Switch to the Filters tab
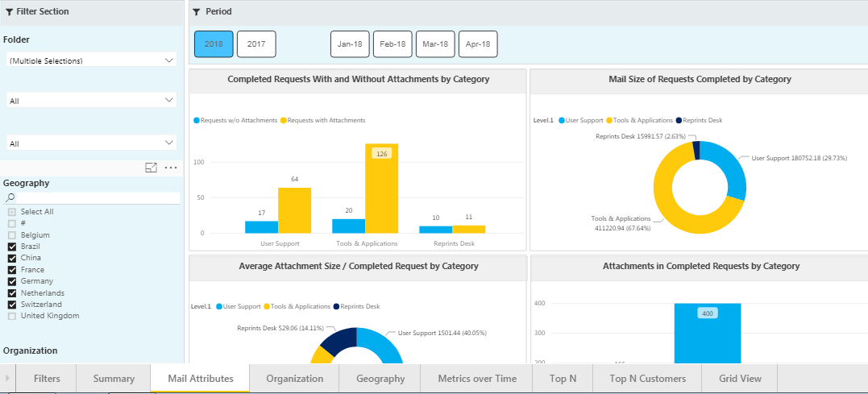The width and height of the screenshot is (868, 394). point(47,379)
